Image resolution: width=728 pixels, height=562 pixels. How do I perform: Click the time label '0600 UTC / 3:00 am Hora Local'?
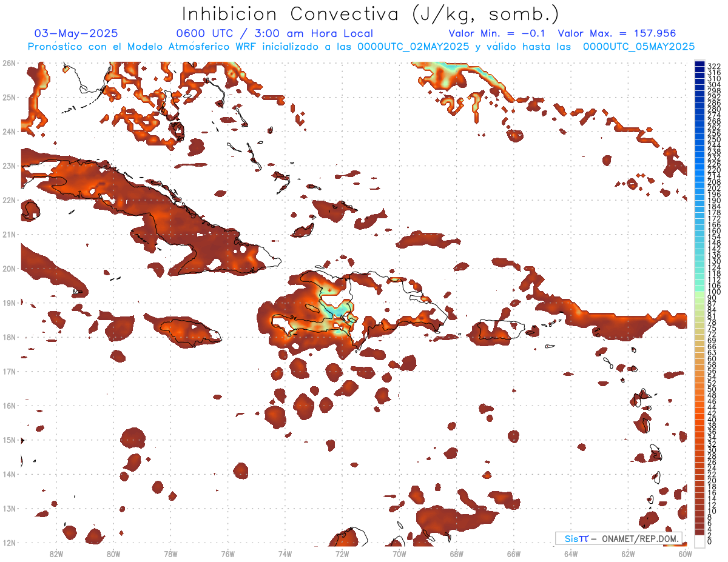coord(275,34)
